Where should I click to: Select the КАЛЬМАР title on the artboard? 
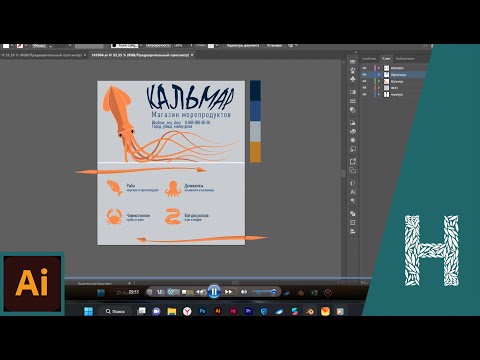(x=190, y=97)
